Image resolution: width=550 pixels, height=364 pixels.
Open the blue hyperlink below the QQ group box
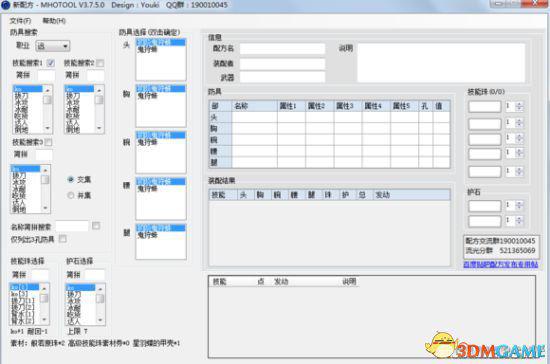point(501,264)
